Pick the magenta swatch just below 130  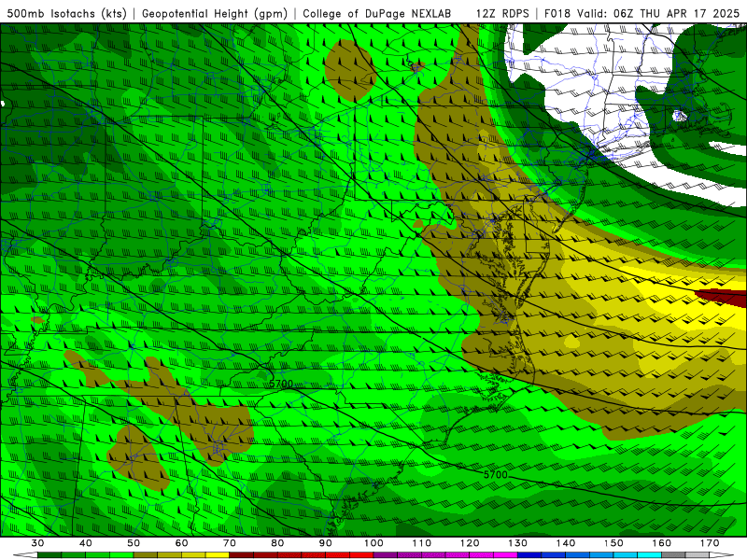(x=505, y=555)
